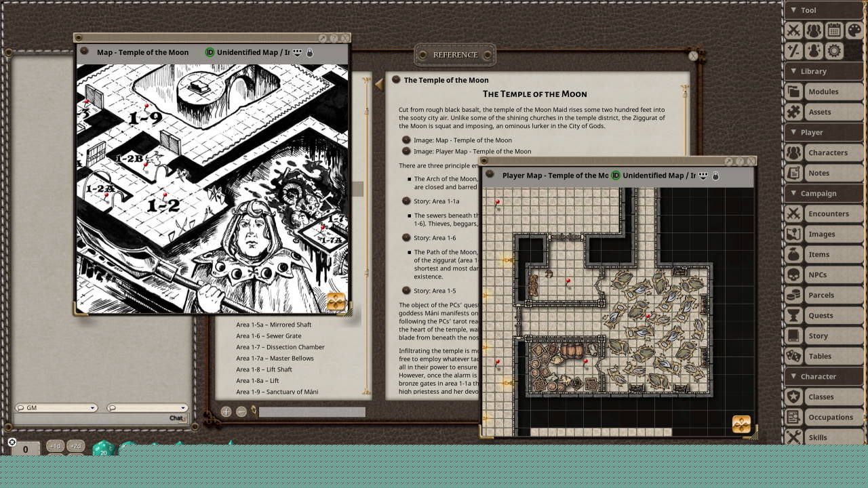Open Area 1-7a – Master Bellows entry
Image resolution: width=868 pixels, height=488 pixels.
click(275, 358)
